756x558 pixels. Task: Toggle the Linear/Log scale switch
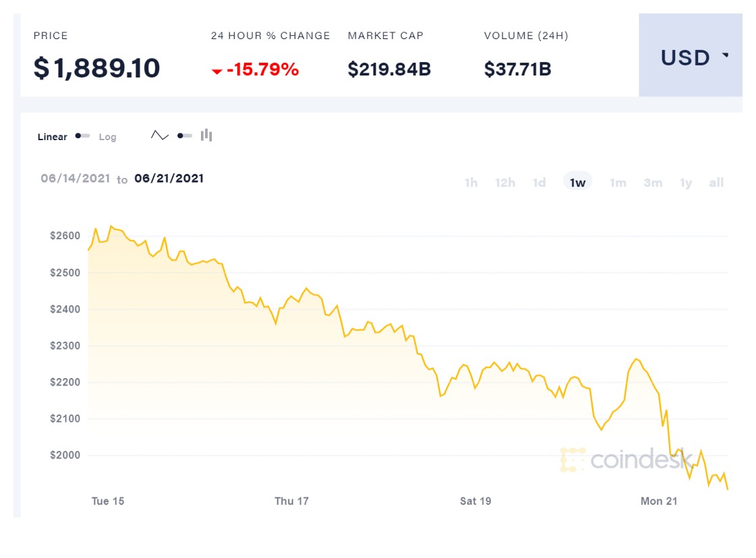(x=83, y=136)
